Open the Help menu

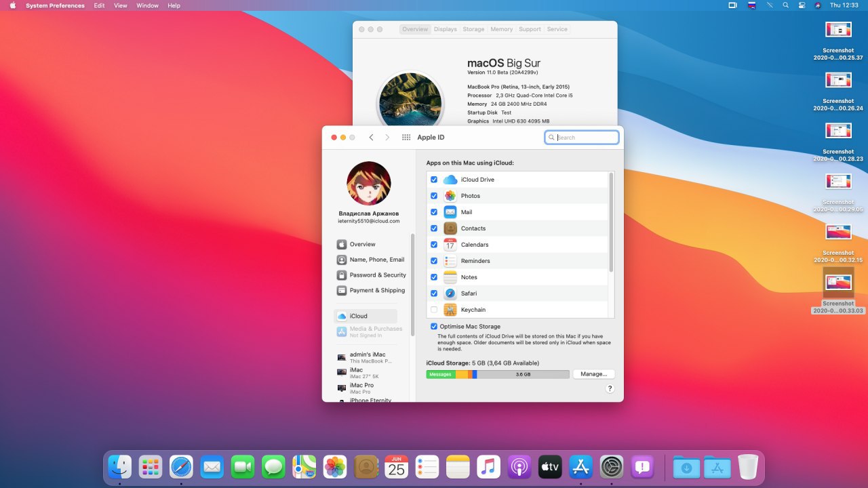[x=174, y=5]
